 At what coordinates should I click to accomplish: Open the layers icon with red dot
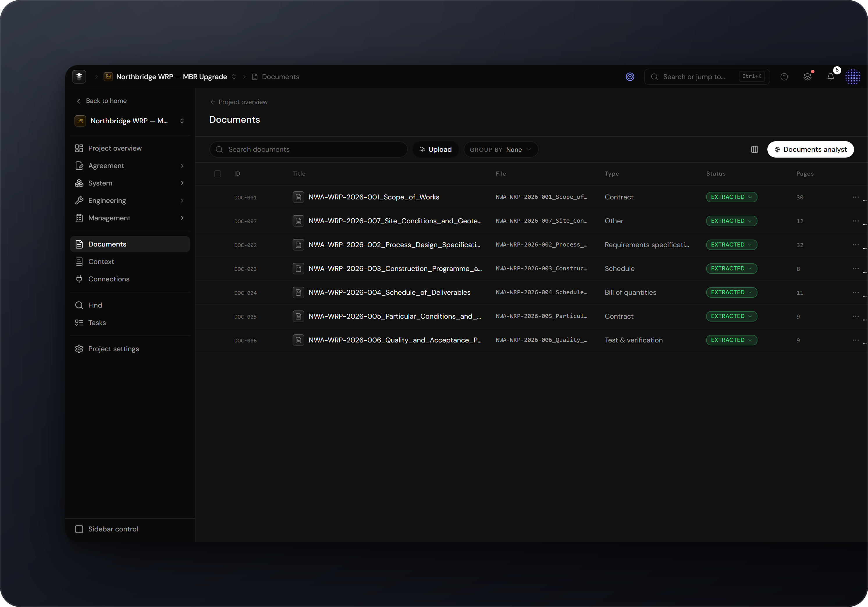(807, 77)
